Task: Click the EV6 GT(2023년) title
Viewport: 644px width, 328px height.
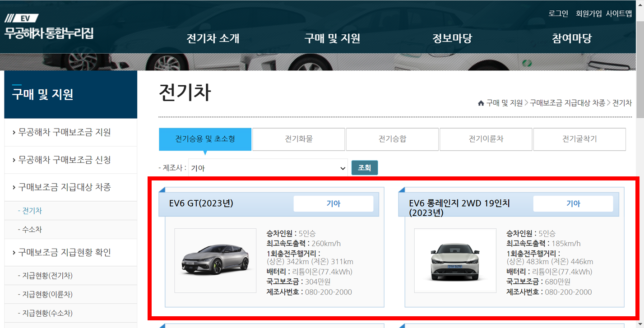Action: click(201, 203)
